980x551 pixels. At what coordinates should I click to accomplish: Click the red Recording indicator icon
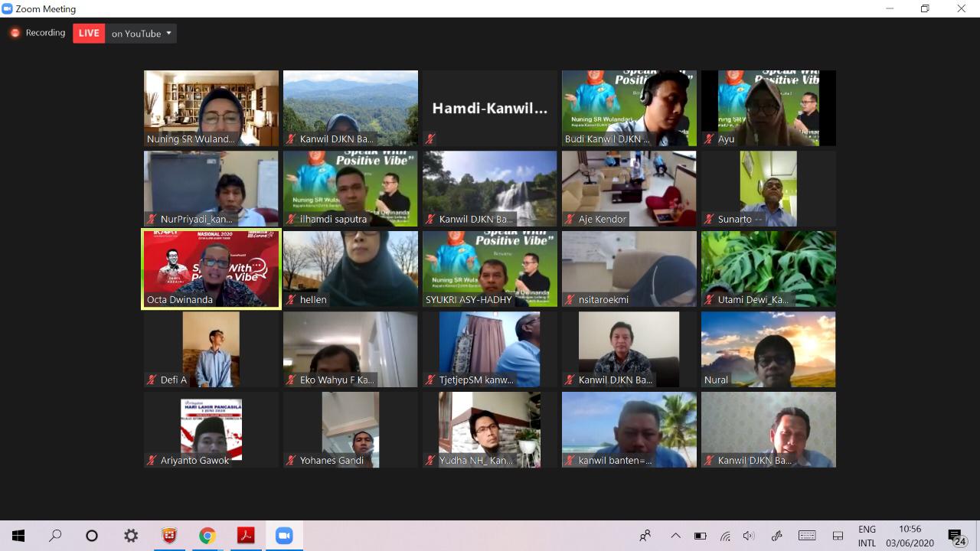click(15, 33)
